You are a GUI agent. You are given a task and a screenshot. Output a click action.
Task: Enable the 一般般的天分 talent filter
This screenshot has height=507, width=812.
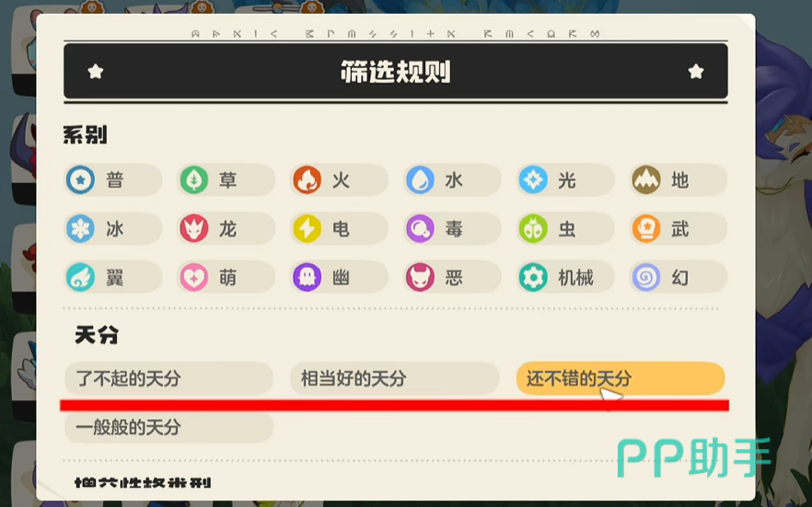(168, 427)
